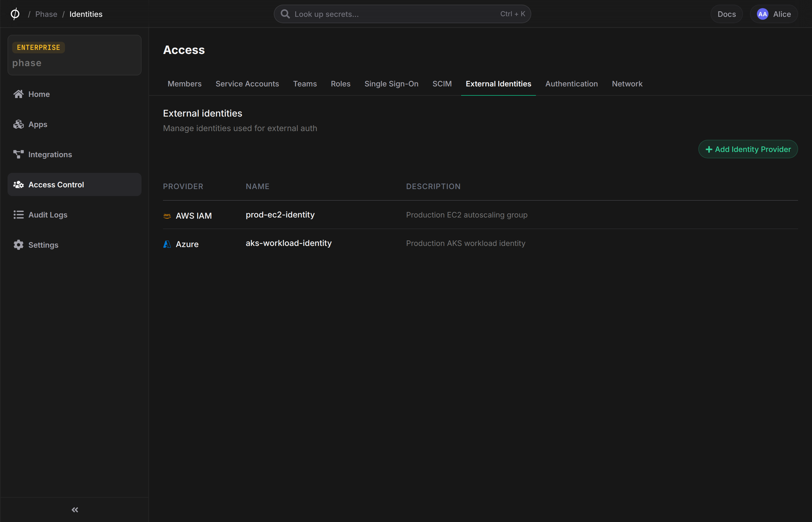Open the Single Sign-On tab
812x522 pixels.
(x=391, y=84)
